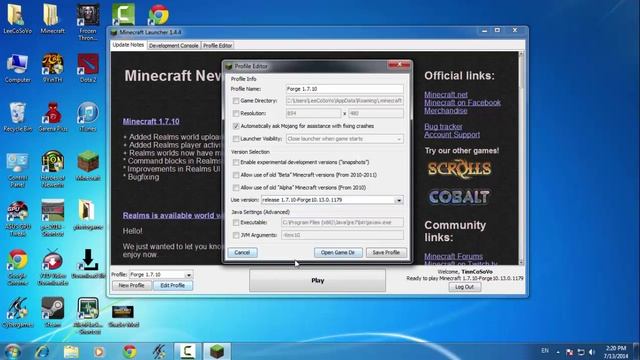Open the ASUS GPU Tweak shortcut

(18, 219)
